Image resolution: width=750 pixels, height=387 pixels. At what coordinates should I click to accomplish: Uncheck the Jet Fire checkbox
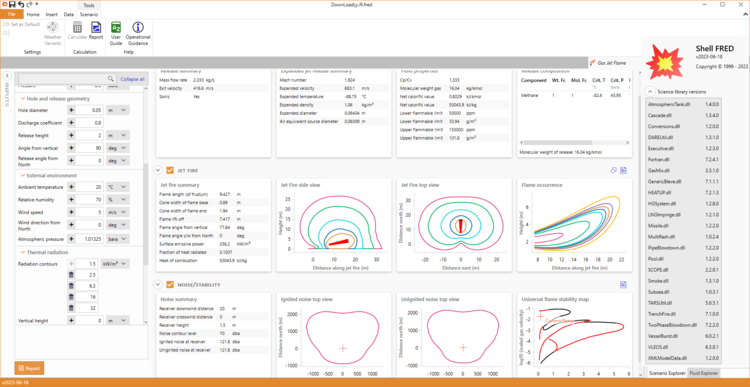[170, 170]
